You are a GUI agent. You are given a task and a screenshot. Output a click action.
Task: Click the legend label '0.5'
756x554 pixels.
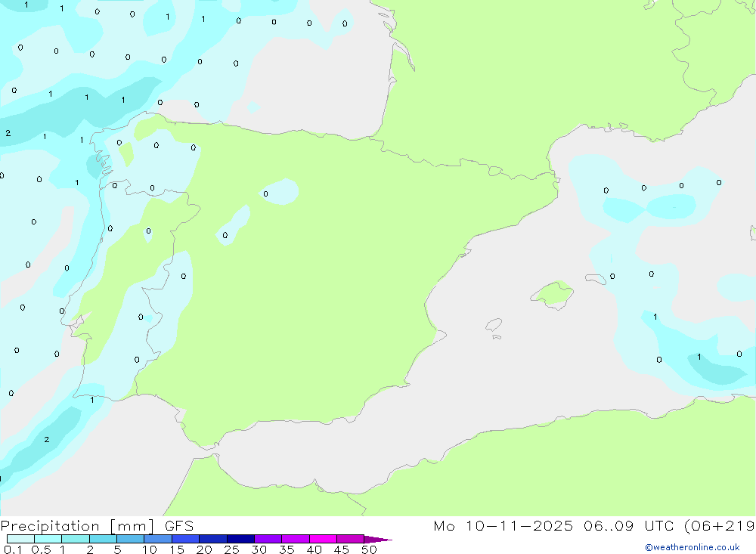(41, 549)
